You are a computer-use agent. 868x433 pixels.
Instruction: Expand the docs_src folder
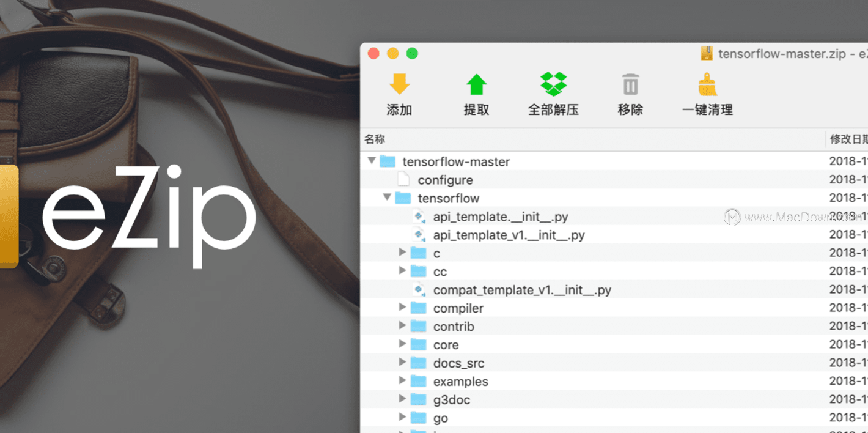point(402,362)
